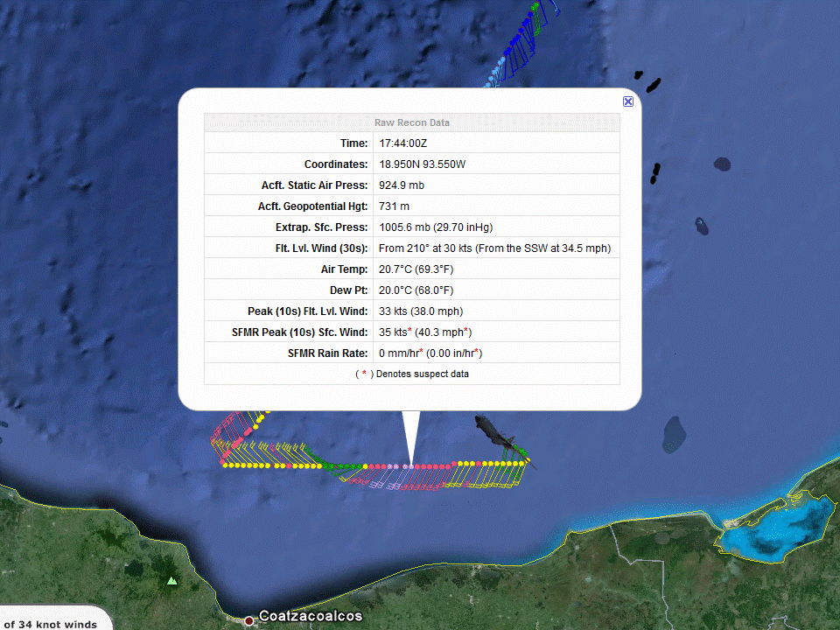
Task: Select the Coatzacoalcos place label
Action: [310, 616]
